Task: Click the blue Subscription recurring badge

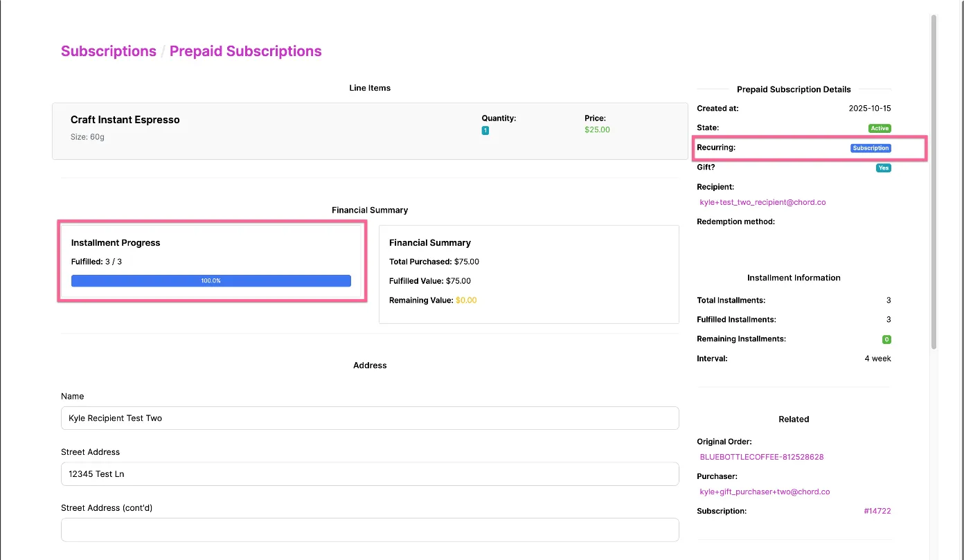Action: [x=871, y=148]
